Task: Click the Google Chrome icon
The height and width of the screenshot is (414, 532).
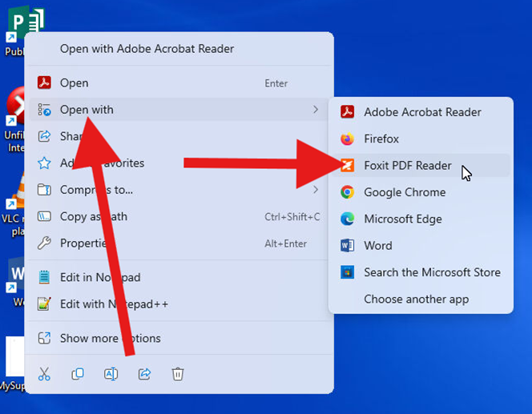Action: (347, 192)
